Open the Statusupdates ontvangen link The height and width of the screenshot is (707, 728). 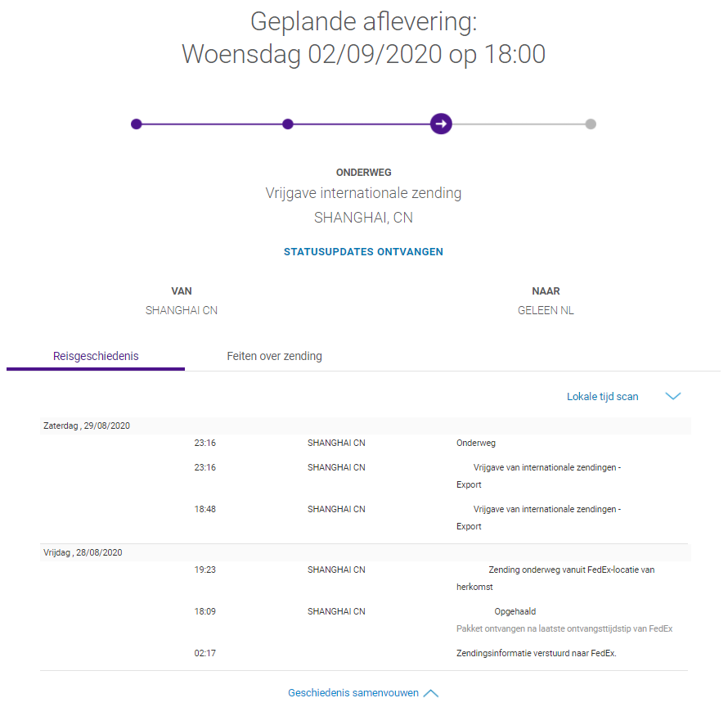pos(363,252)
